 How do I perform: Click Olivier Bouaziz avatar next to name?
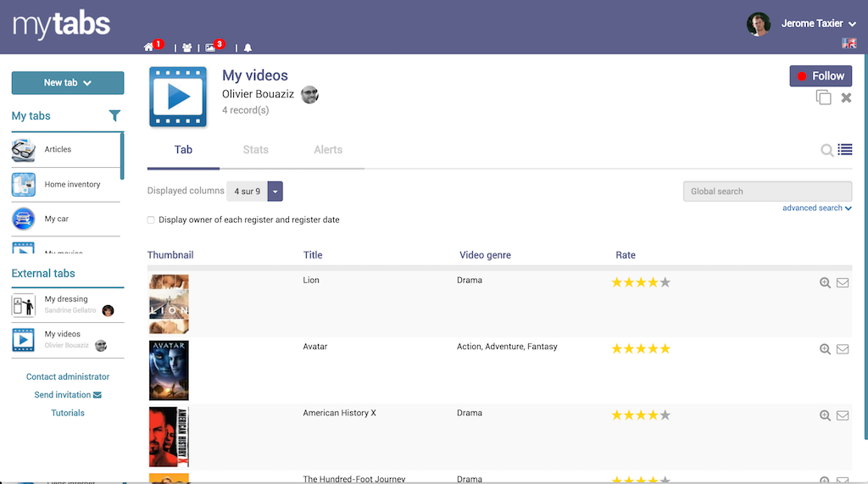[x=309, y=95]
